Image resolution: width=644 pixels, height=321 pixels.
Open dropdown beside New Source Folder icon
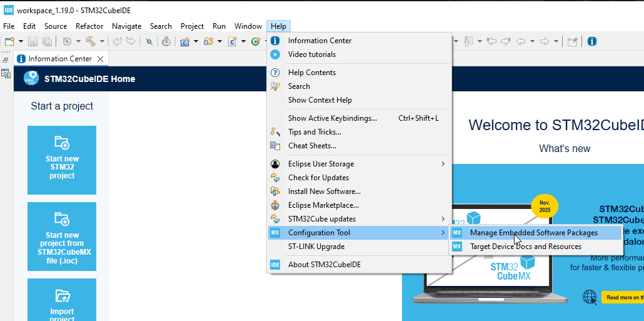219,41
